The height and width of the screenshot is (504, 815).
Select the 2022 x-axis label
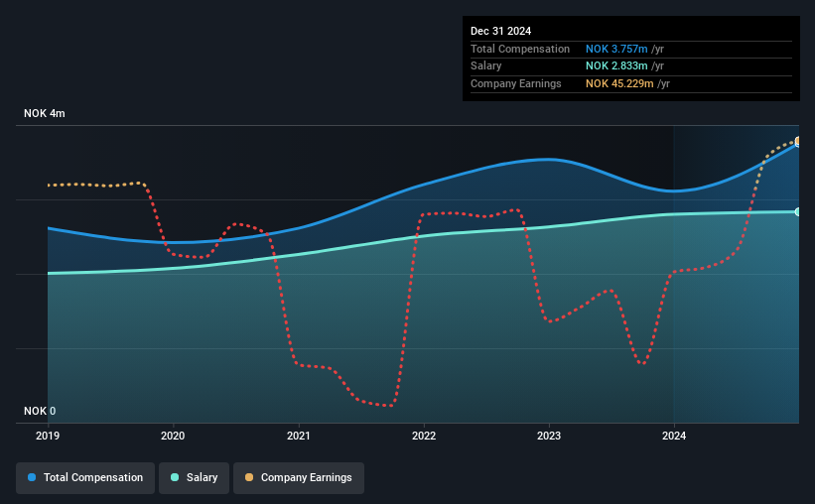[x=424, y=436]
